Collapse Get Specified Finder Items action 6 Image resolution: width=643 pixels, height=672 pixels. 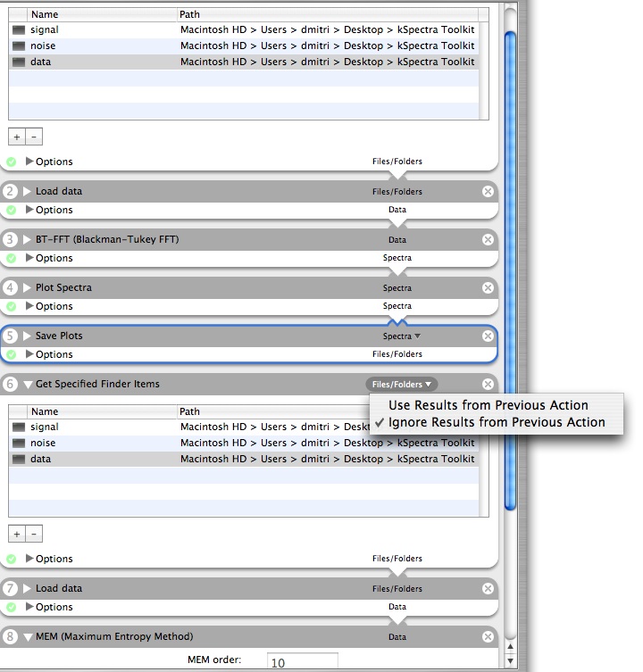click(x=28, y=385)
